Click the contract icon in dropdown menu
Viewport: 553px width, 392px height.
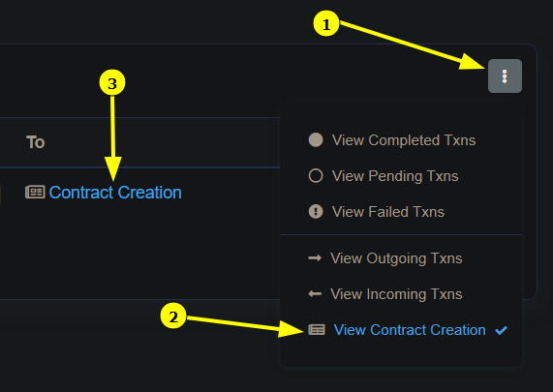click(317, 330)
